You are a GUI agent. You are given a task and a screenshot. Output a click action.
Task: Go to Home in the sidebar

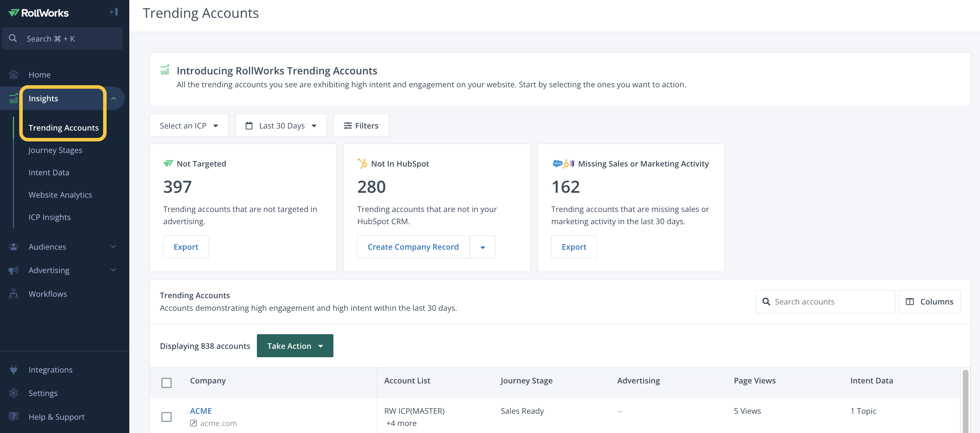39,74
